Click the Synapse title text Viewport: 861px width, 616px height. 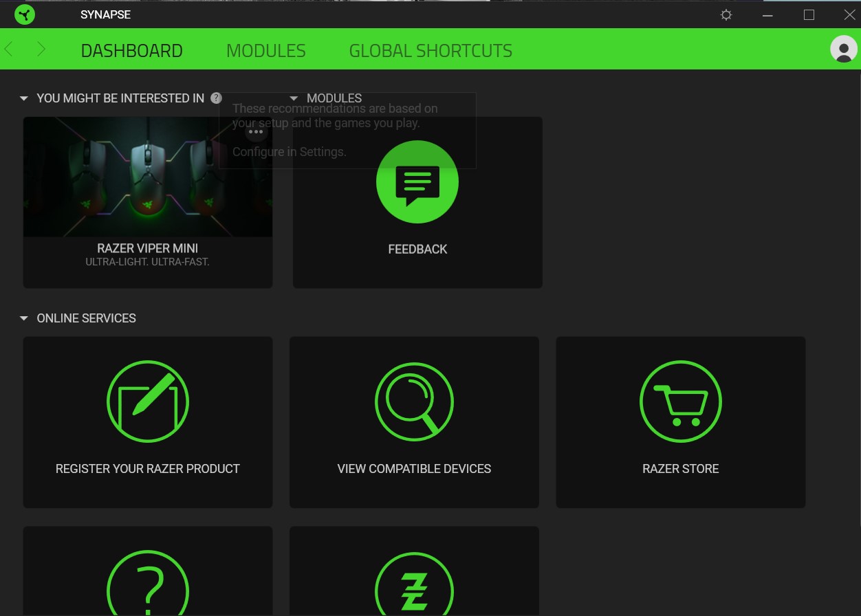[x=105, y=14]
